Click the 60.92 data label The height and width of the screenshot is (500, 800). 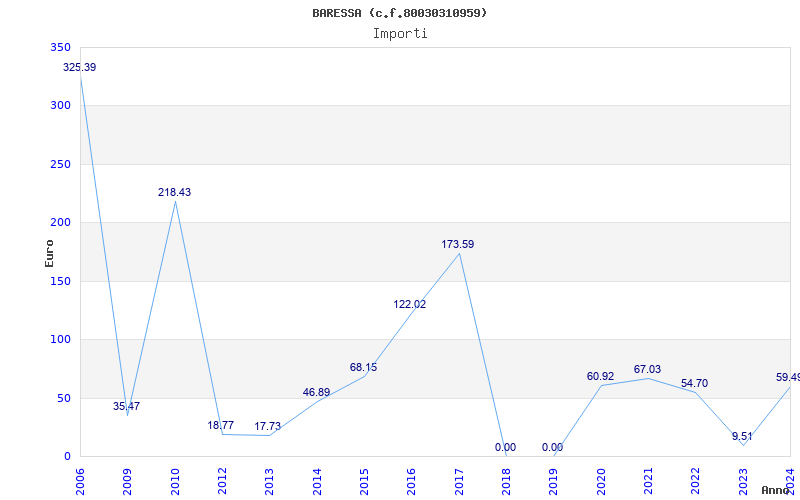(x=601, y=377)
